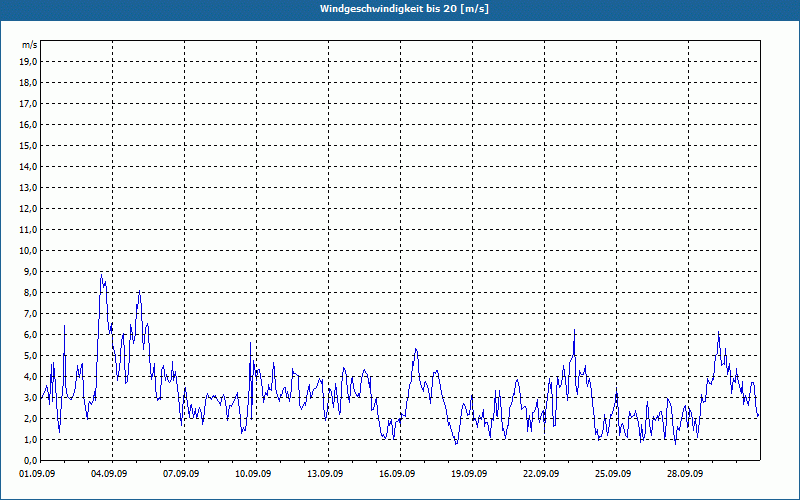The image size is (800, 500).
Task: Click the 0,0 y-axis label
Action: point(30,460)
